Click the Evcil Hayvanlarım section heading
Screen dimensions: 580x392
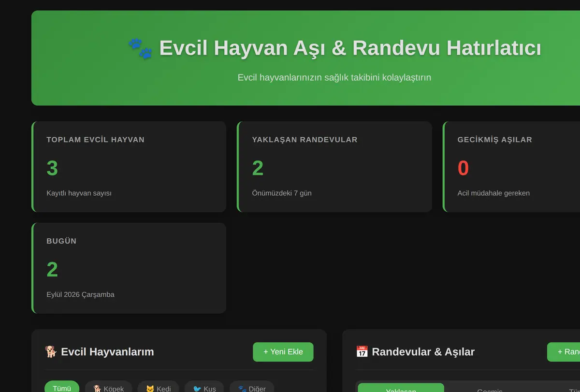(x=99, y=352)
